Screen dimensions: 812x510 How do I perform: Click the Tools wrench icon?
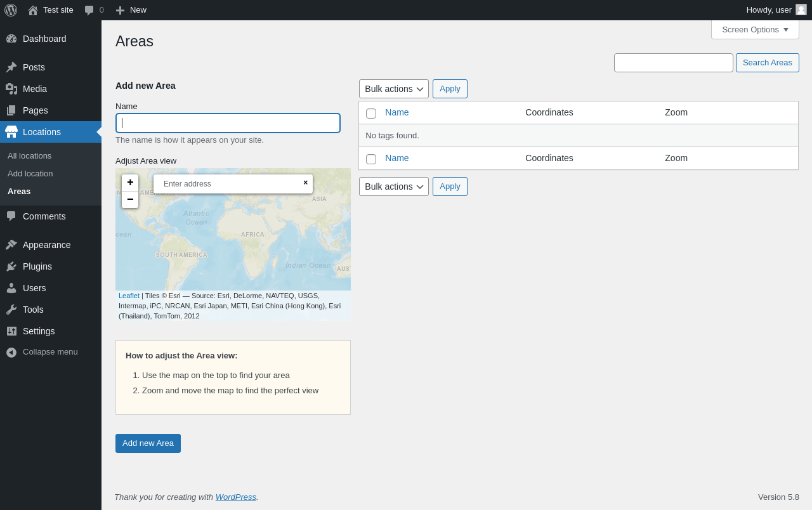(11, 310)
